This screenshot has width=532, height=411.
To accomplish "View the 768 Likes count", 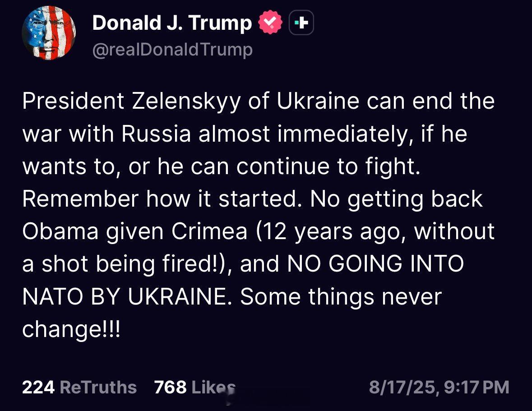I will [x=195, y=387].
